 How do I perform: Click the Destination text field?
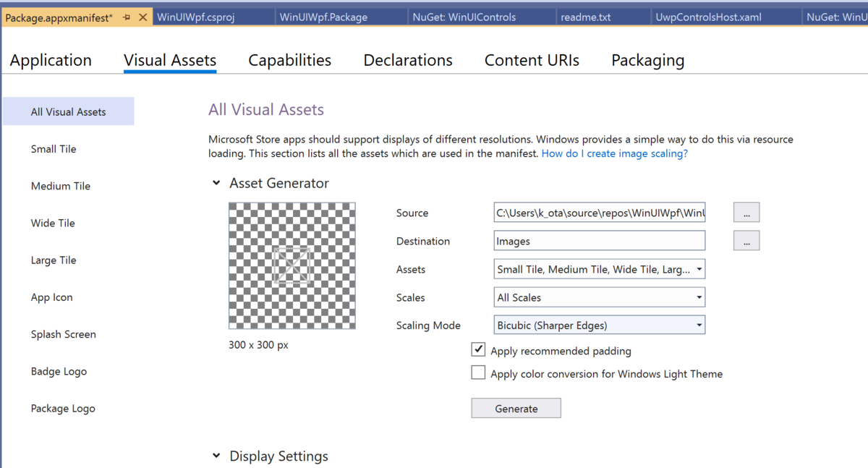599,241
